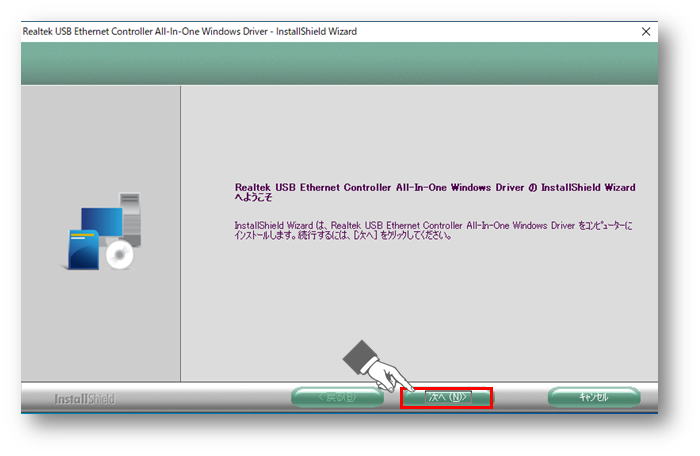Click the window title Realtek USB Ethernet Controller
This screenshot has width=700, height=456.
point(190,32)
